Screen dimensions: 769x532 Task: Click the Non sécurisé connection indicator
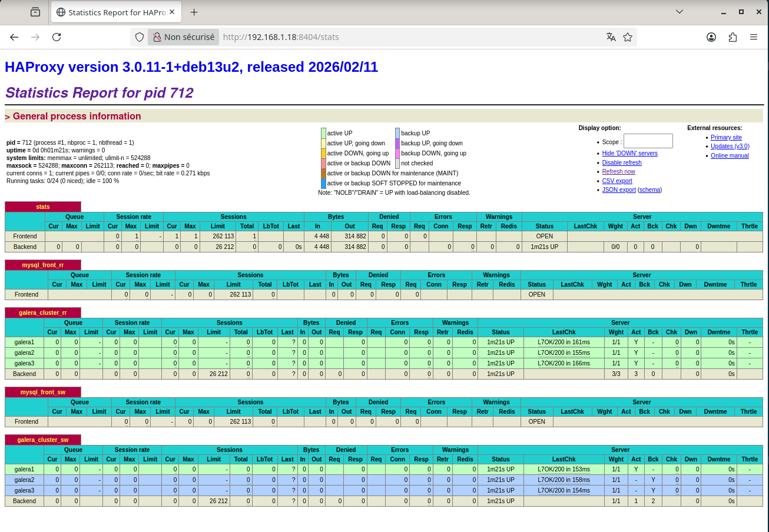pyautogui.click(x=184, y=37)
